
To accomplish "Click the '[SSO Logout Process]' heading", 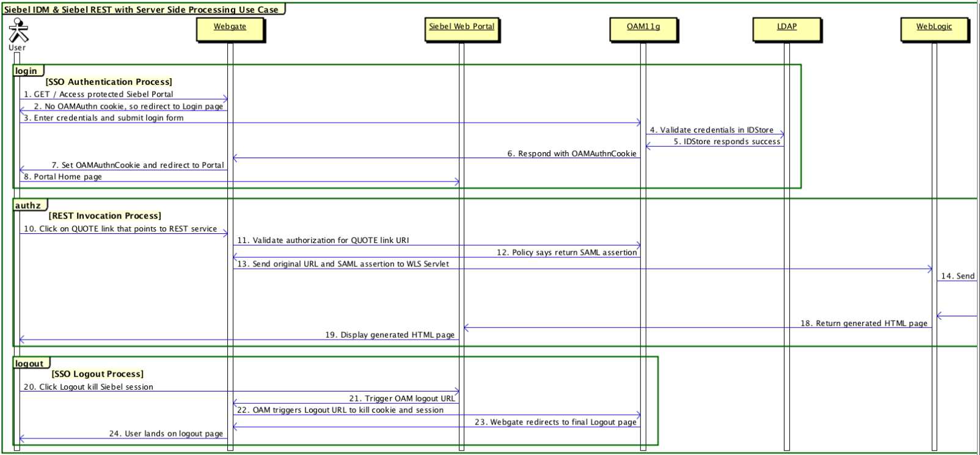I will 98,374.
